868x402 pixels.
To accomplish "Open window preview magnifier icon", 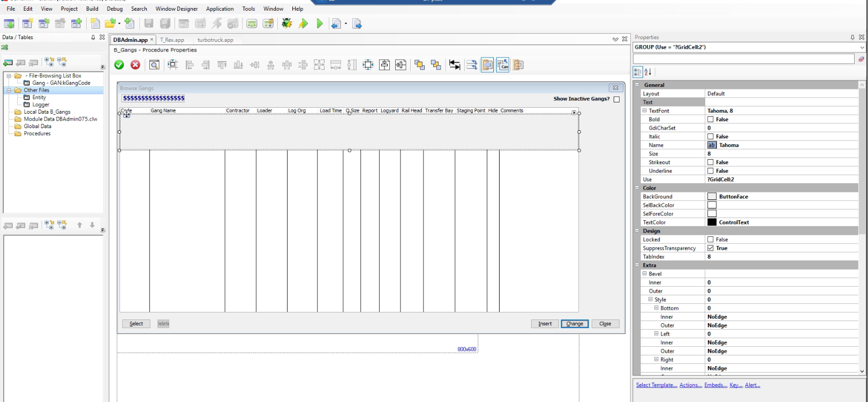I will point(154,65).
